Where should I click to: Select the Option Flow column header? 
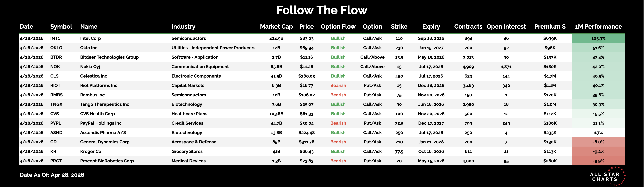[338, 27]
